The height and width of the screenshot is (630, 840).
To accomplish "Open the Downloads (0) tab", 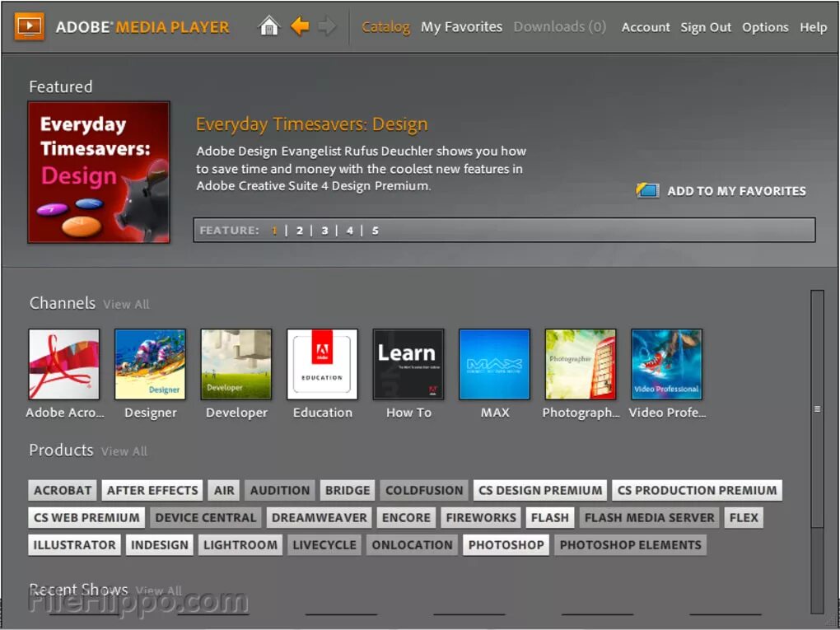I will pos(560,27).
